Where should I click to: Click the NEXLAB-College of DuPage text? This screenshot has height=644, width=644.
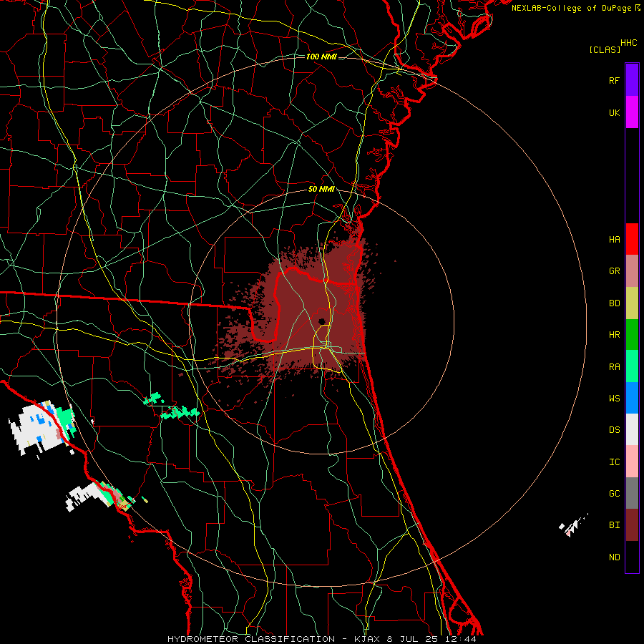click(571, 8)
